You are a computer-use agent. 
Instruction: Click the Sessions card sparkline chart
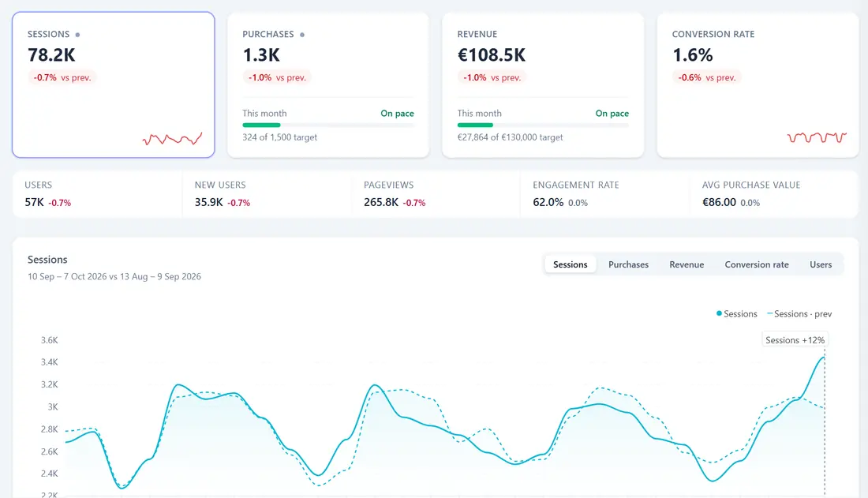tap(172, 138)
